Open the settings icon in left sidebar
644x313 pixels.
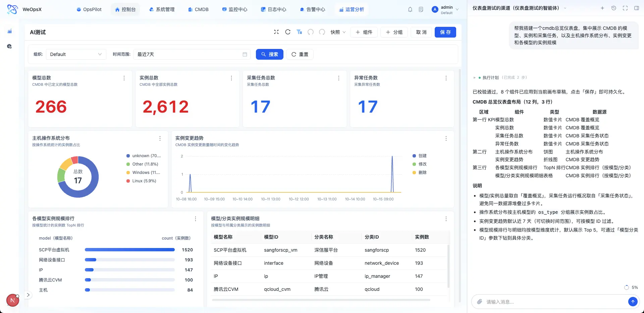[9, 46]
